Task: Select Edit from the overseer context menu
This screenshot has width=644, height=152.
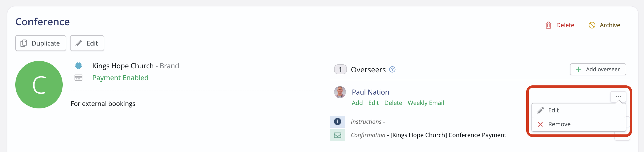Action: tap(554, 110)
